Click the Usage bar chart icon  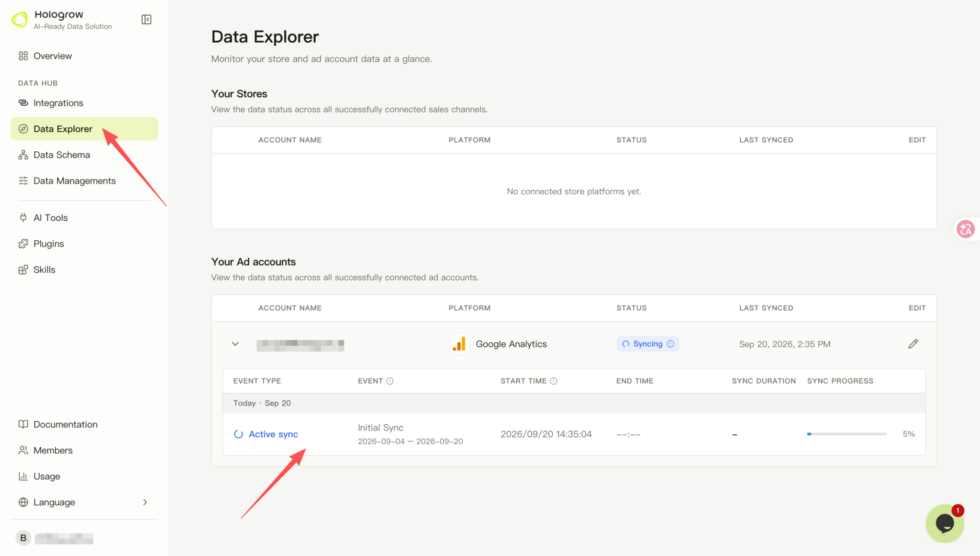pos(23,476)
